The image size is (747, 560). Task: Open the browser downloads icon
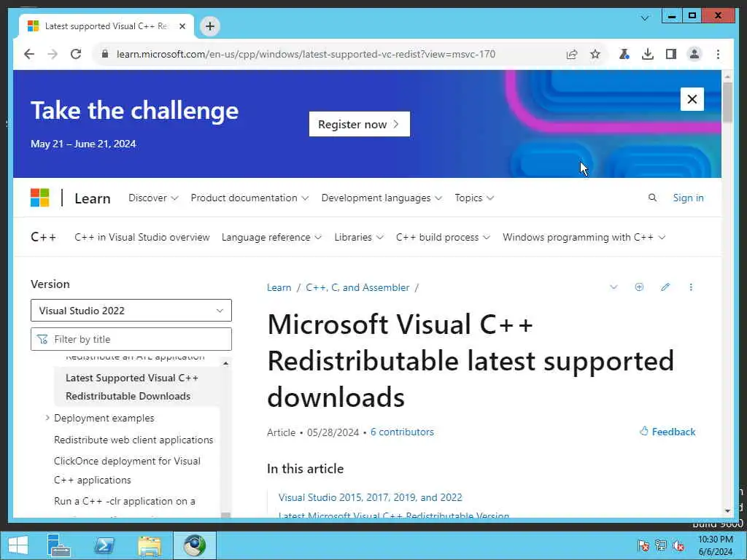(648, 54)
